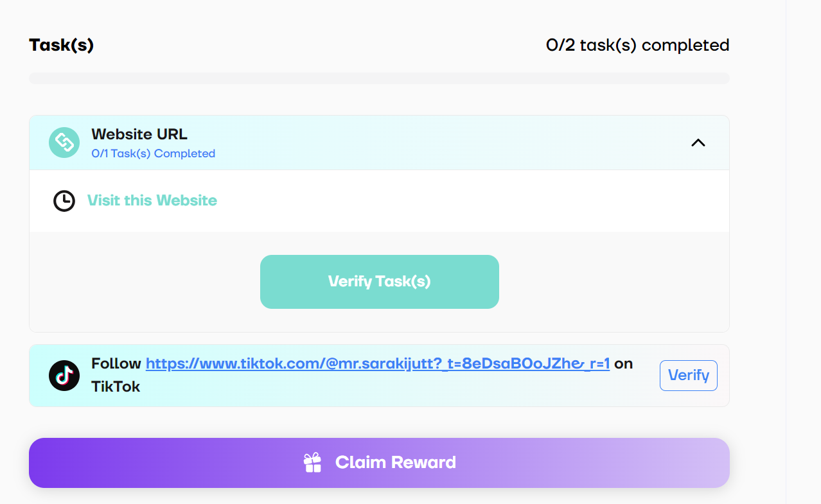The width and height of the screenshot is (821, 504).
Task: Open the TikTok mr.sarakijutt profile link
Action: [378, 364]
